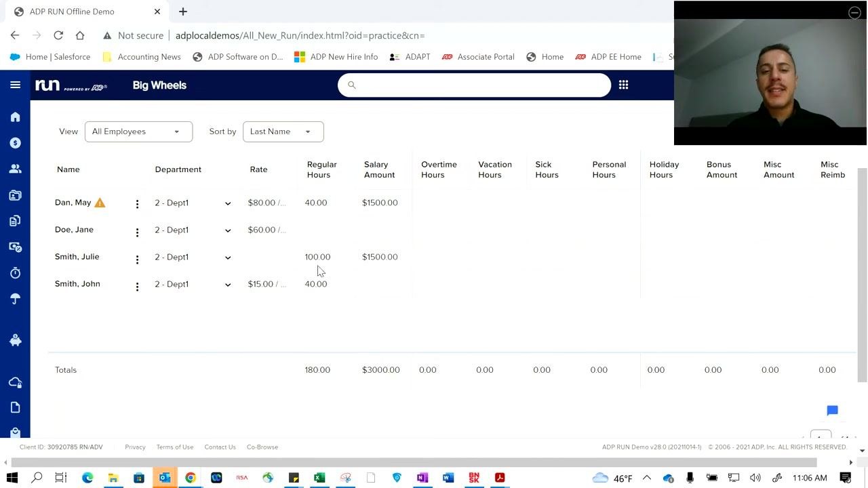Open the Privacy footer link
The image size is (868, 488).
point(135,447)
